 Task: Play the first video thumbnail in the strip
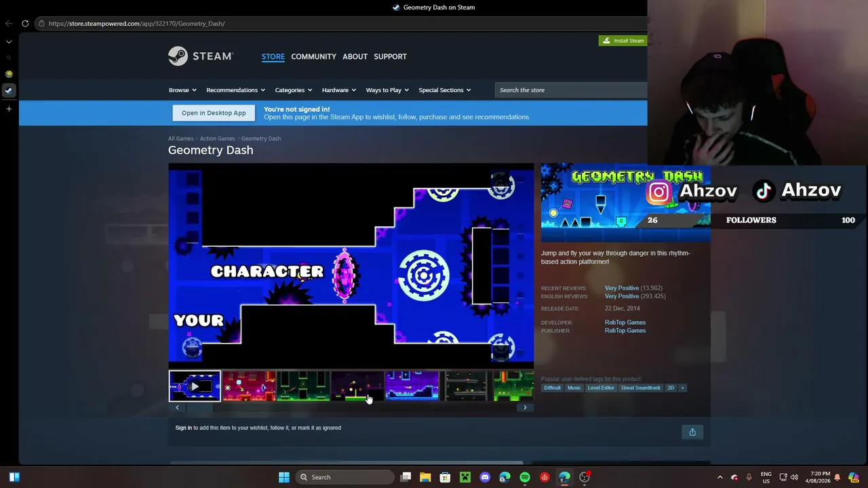pyautogui.click(x=195, y=386)
